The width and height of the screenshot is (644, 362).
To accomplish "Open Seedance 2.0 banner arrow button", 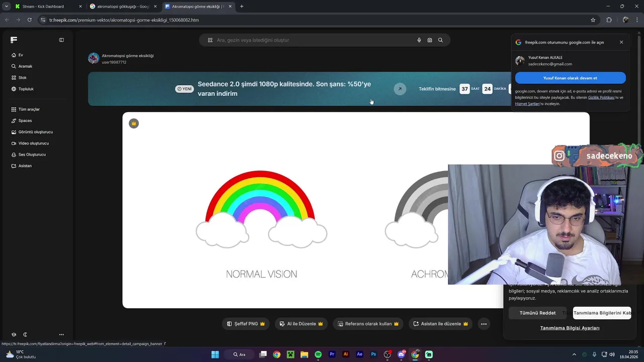I will coord(399,89).
